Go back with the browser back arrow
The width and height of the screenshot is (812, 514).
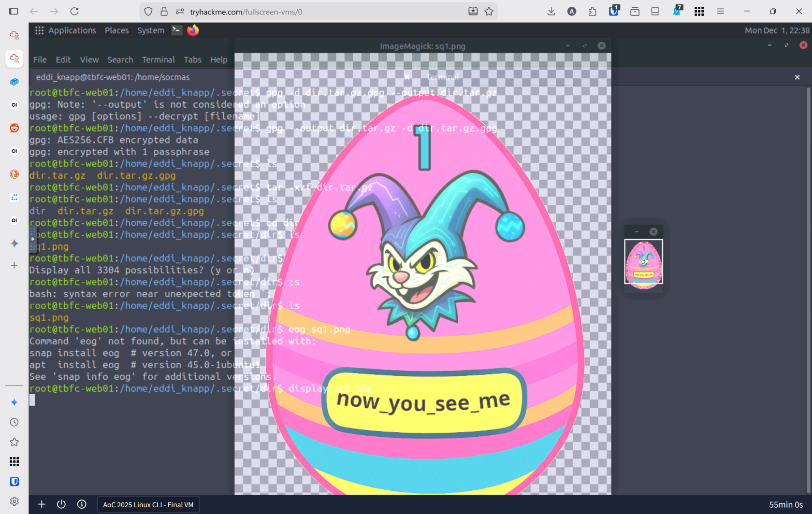tap(34, 11)
